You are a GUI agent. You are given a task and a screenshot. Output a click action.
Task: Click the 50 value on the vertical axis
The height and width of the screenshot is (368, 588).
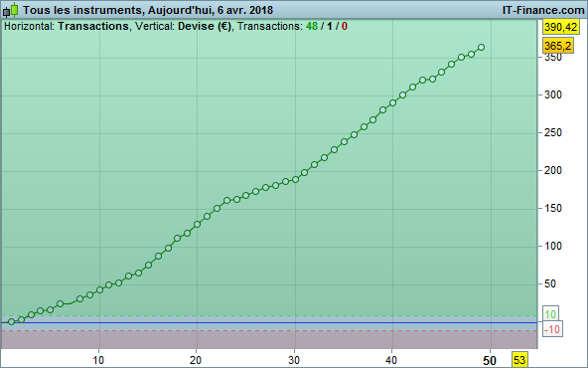[550, 283]
